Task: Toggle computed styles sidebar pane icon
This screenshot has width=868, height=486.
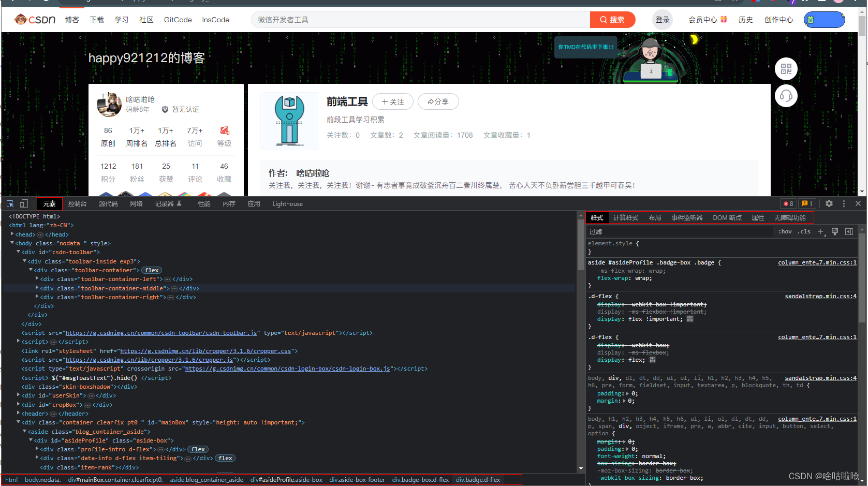Action: (849, 231)
